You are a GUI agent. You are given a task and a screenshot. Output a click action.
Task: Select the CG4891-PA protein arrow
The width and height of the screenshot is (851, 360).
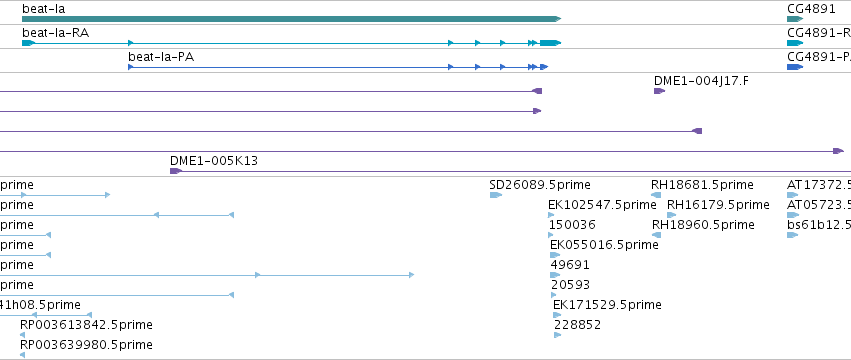coord(795,67)
